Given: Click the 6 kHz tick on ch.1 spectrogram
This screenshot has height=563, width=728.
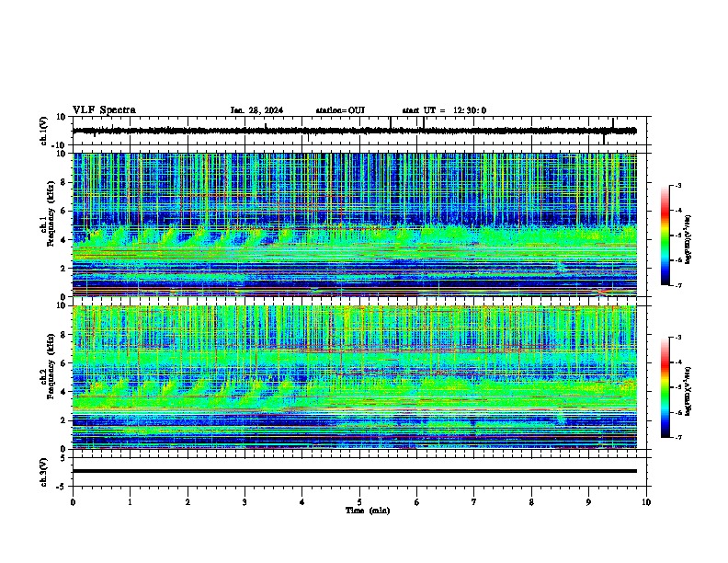Looking at the screenshot, I should coord(63,212).
